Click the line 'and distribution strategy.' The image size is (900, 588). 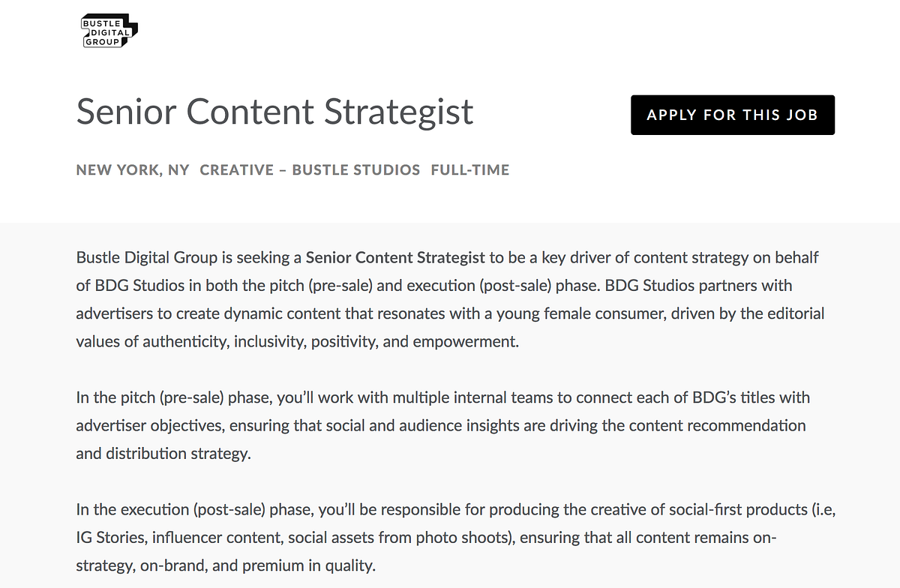point(163,453)
